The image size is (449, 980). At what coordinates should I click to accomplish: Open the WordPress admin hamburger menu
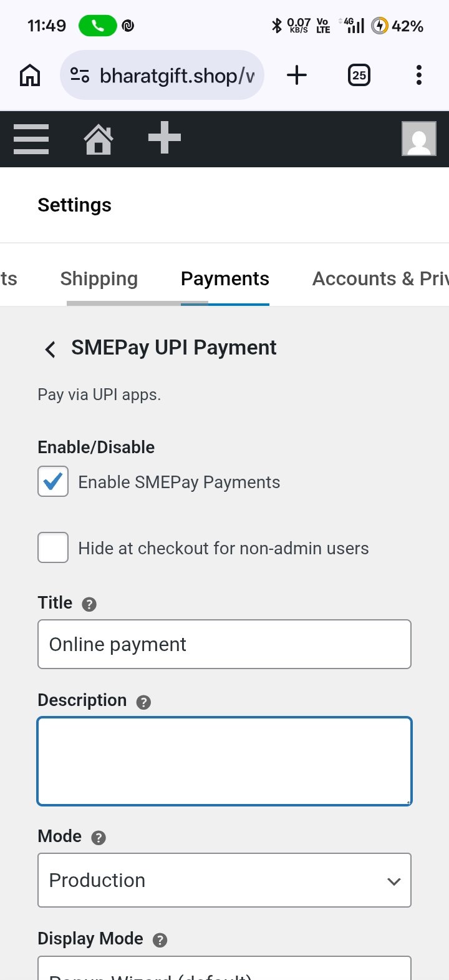(31, 139)
